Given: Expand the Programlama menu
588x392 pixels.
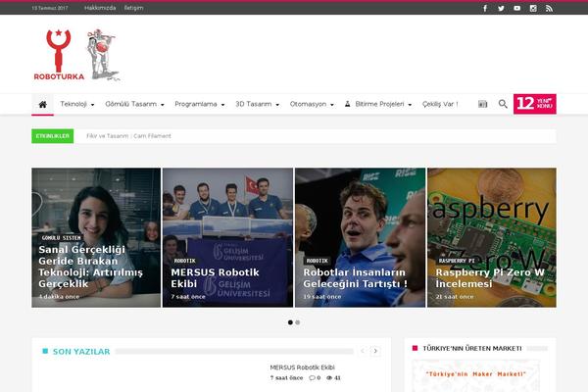Looking at the screenshot, I should click(200, 104).
